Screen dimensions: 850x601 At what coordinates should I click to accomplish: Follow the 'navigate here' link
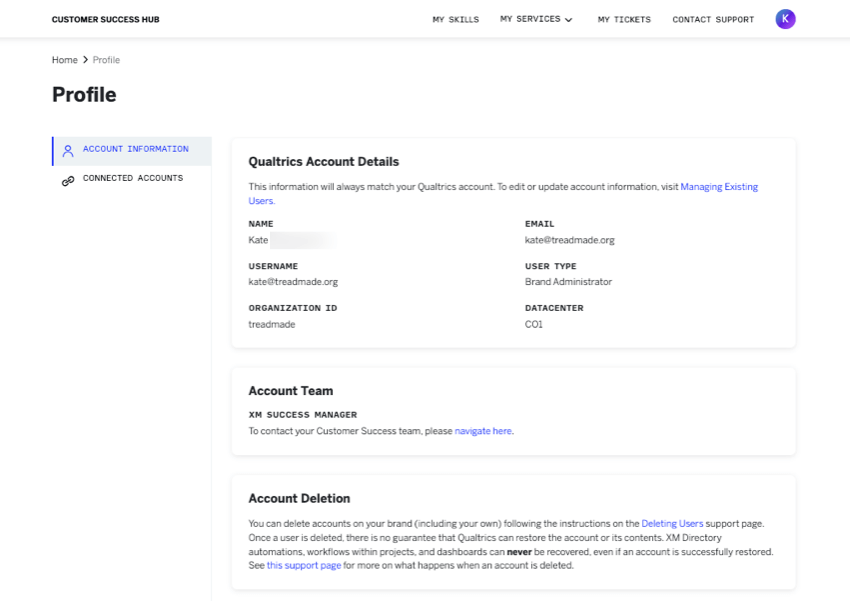point(483,431)
